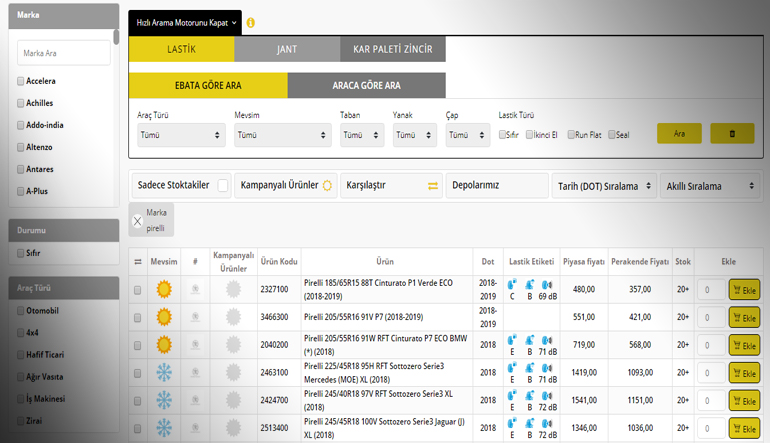Screen dimensions: 770x443
Task: Select row checkbox for product 2327100
Action: click(x=138, y=290)
